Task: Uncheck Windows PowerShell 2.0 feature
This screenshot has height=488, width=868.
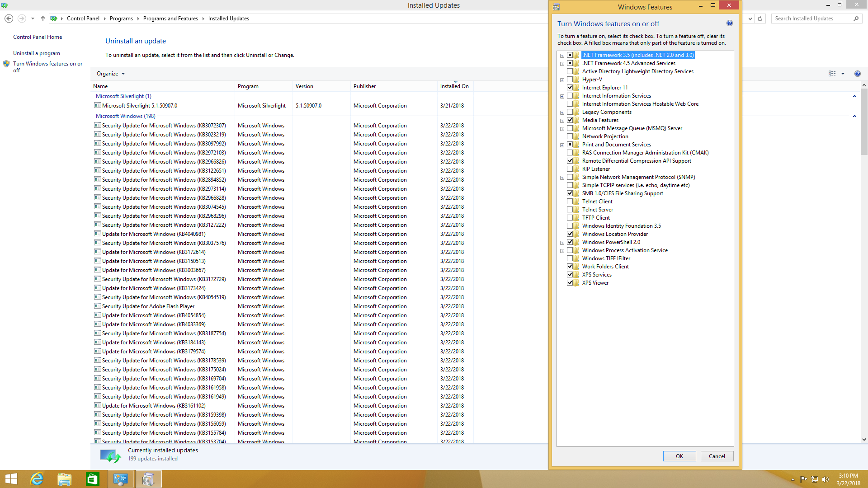Action: pyautogui.click(x=570, y=242)
